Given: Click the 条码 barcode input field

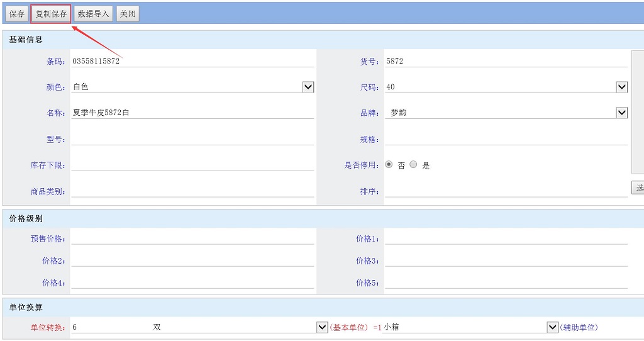Looking at the screenshot, I should 192,61.
